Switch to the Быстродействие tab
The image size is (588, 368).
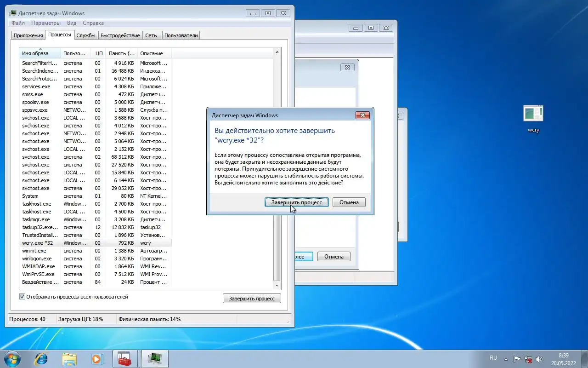point(120,35)
